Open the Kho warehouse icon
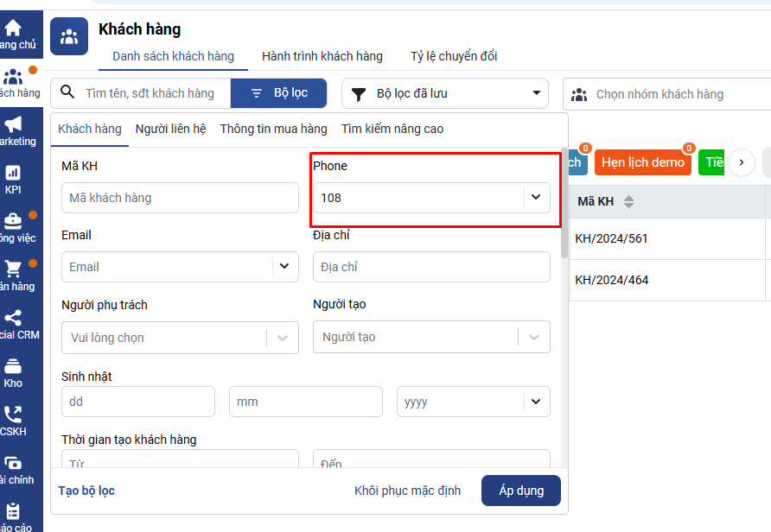 (13, 366)
